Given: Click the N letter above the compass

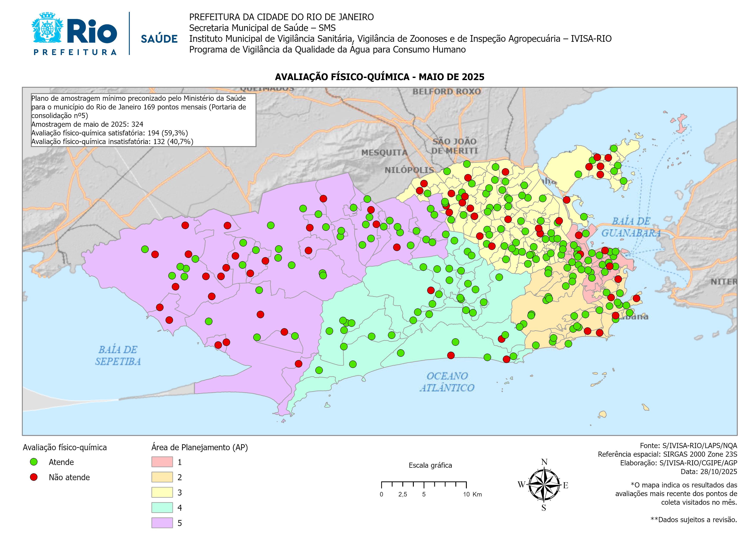Looking at the screenshot, I should pos(544,462).
